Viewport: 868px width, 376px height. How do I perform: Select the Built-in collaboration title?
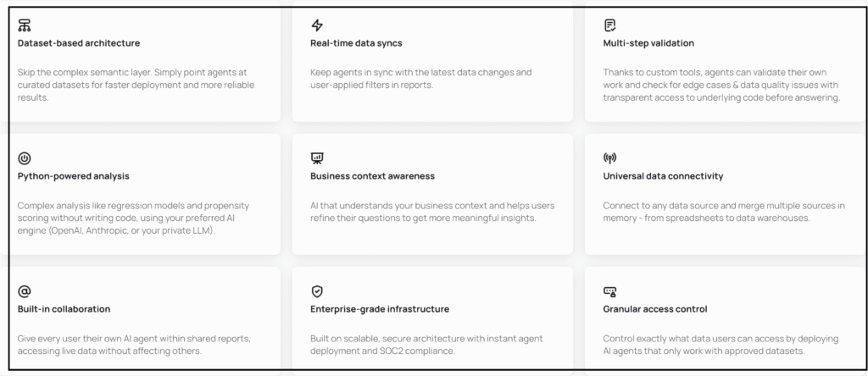click(64, 309)
